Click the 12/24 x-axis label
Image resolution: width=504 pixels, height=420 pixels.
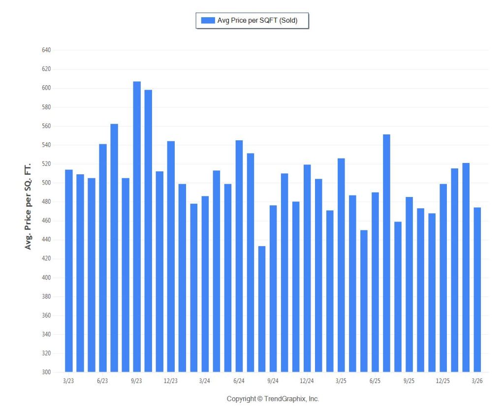307,381
